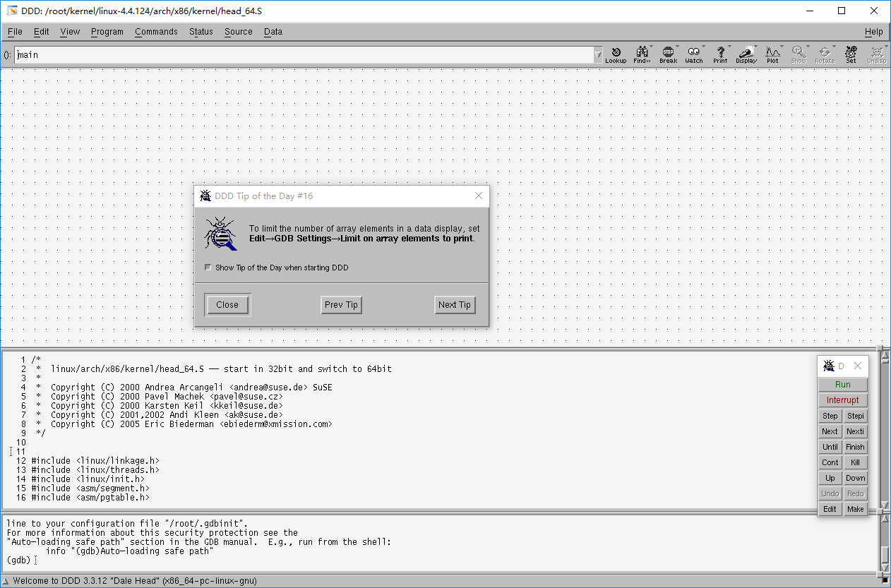Open the Source menu
The width and height of the screenshot is (891, 588).
239,31
